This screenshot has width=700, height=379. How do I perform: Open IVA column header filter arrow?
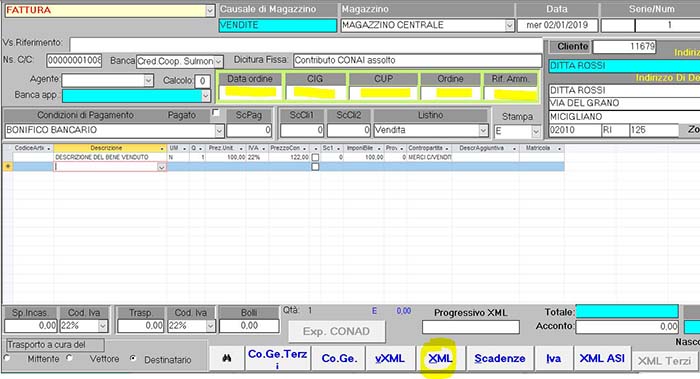[263, 148]
